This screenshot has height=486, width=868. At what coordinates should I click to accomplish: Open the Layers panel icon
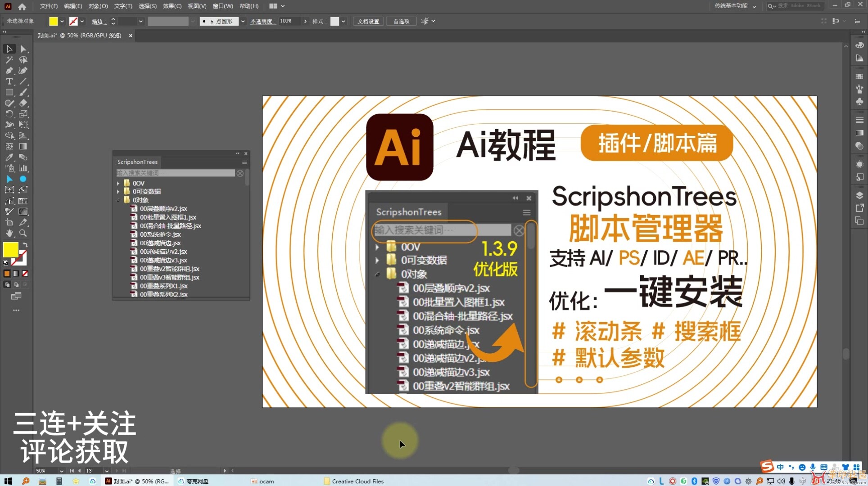click(859, 195)
